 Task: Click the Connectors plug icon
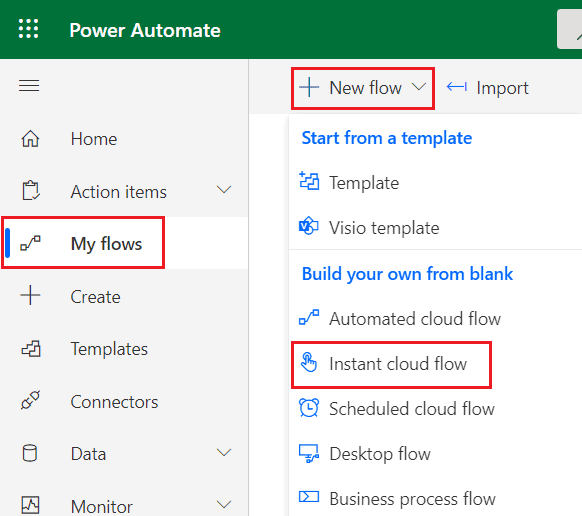(x=30, y=400)
